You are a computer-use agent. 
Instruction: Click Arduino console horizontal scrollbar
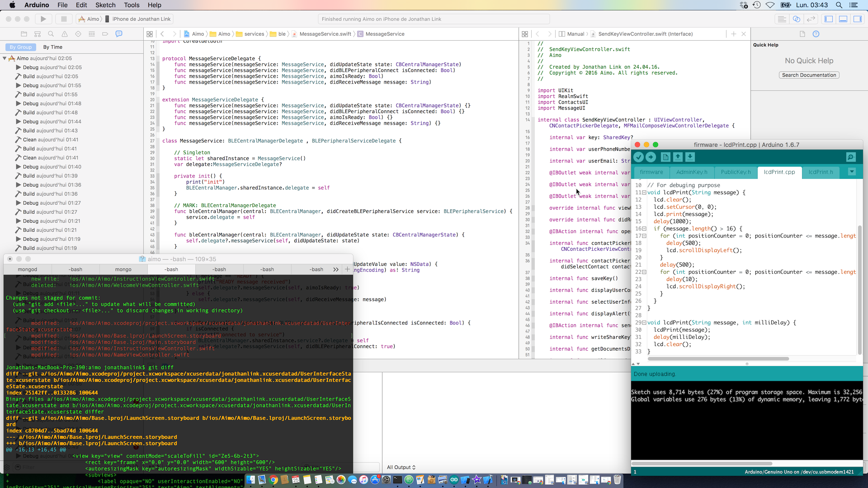click(702, 464)
